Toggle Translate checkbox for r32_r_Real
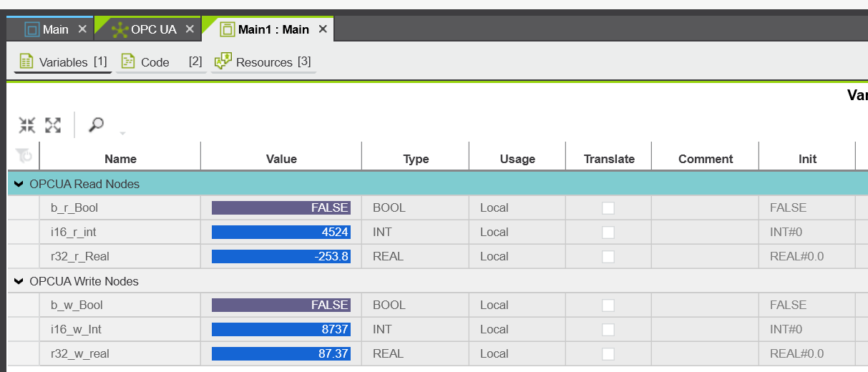The height and width of the screenshot is (372, 868). tap(608, 257)
